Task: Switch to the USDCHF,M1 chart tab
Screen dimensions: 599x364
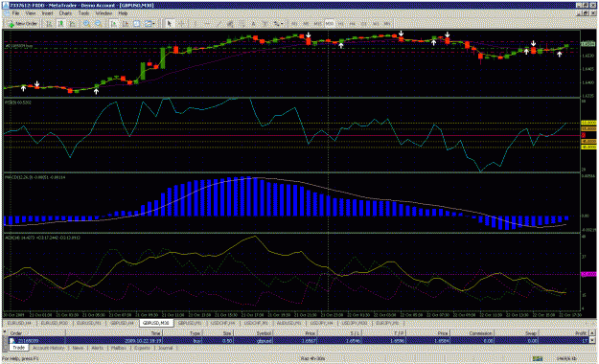Action: click(256, 323)
